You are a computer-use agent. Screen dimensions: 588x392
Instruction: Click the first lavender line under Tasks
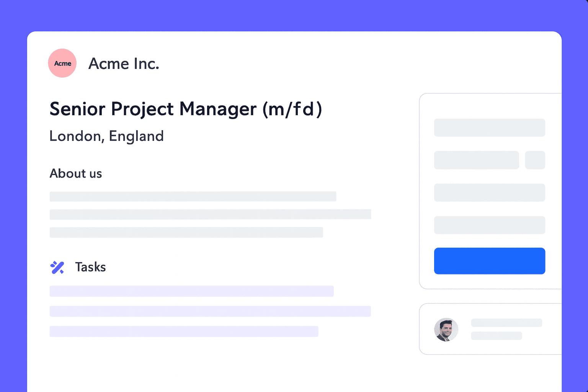click(x=191, y=291)
